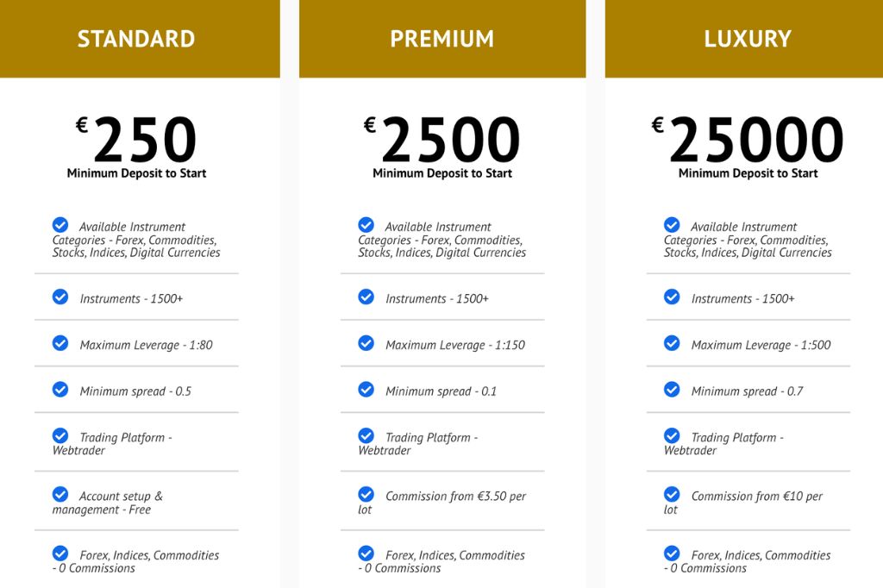Click the €2500 minimum deposit amount
Screen dimensions: 883x588
click(x=442, y=139)
